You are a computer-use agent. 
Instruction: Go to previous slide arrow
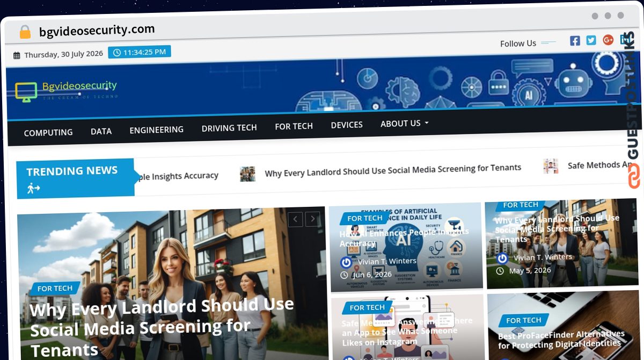(x=296, y=219)
